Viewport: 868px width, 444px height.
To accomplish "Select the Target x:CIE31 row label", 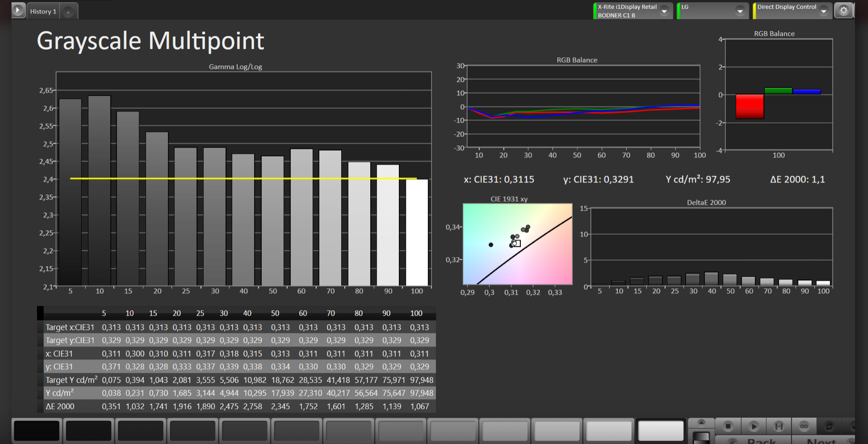I will point(70,327).
